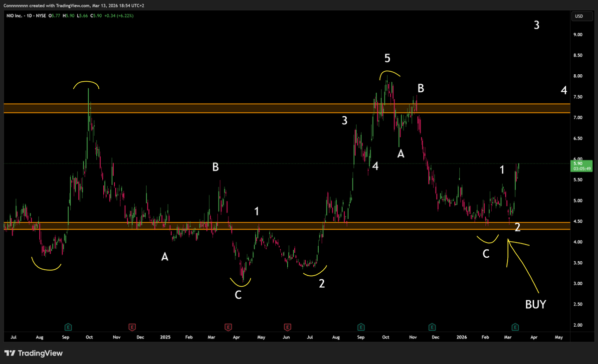Click green earnings E marker near Dec 2025
This screenshot has height=364, width=598.
432,327
